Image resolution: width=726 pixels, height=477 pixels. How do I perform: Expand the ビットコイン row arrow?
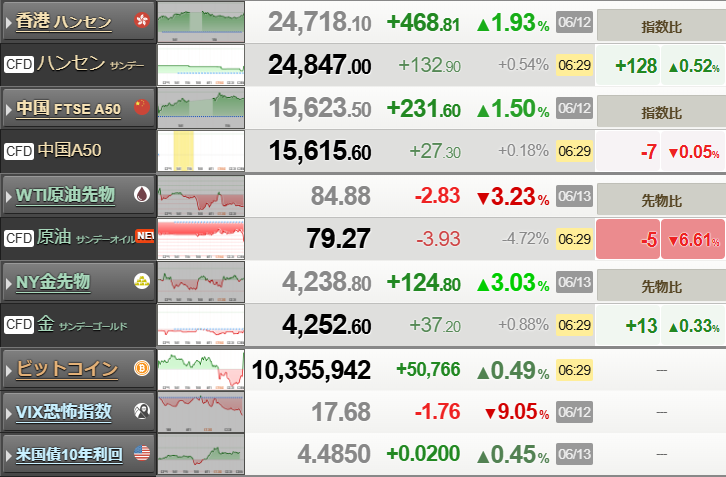[x=8, y=370]
